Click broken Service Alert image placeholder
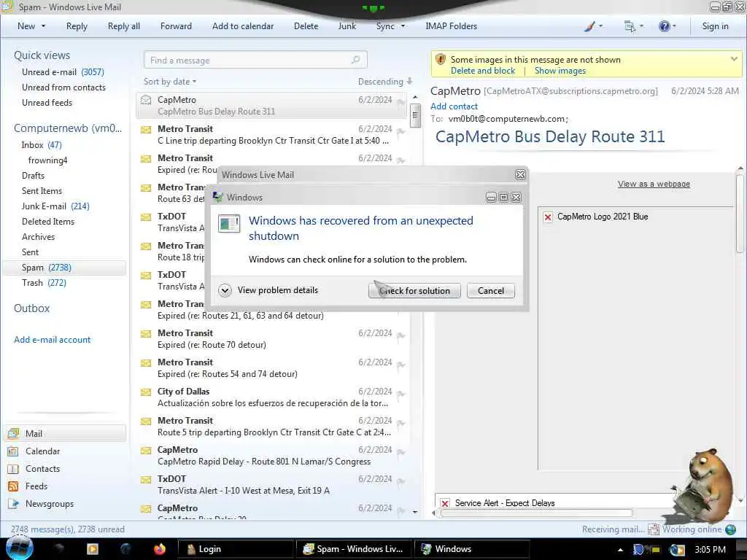The image size is (747, 560). [x=445, y=503]
